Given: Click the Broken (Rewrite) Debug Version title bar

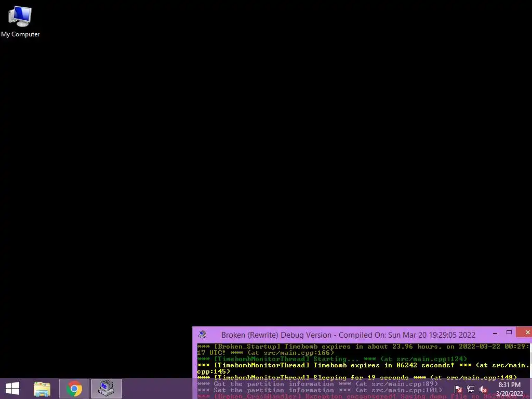Looking at the screenshot, I should [x=348, y=335].
